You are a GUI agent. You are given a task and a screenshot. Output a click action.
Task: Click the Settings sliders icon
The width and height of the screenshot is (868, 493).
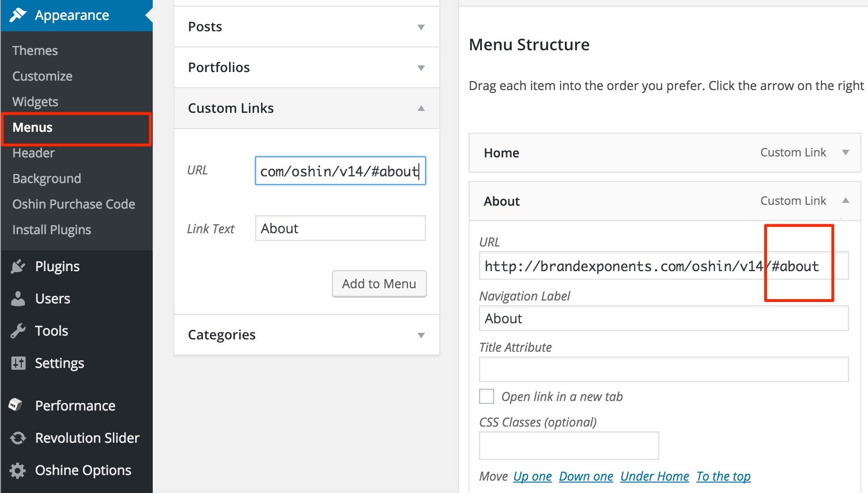click(x=18, y=363)
